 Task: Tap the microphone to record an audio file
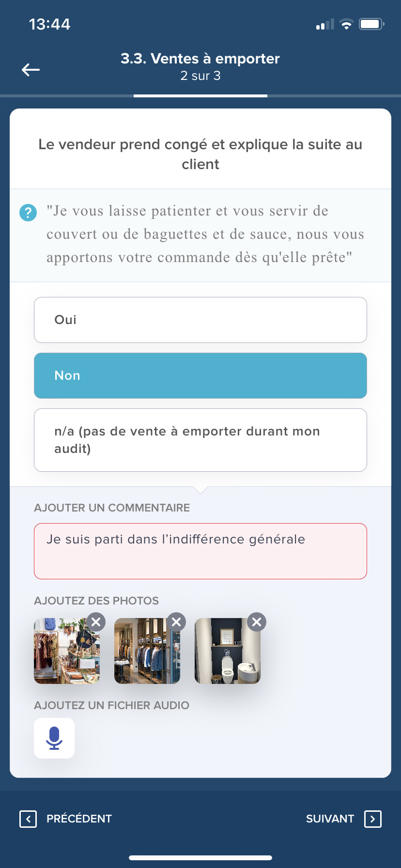[54, 738]
